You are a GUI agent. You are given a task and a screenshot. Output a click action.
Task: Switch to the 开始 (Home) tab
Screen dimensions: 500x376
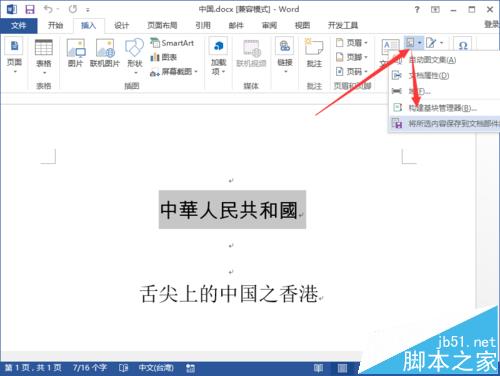[55, 25]
